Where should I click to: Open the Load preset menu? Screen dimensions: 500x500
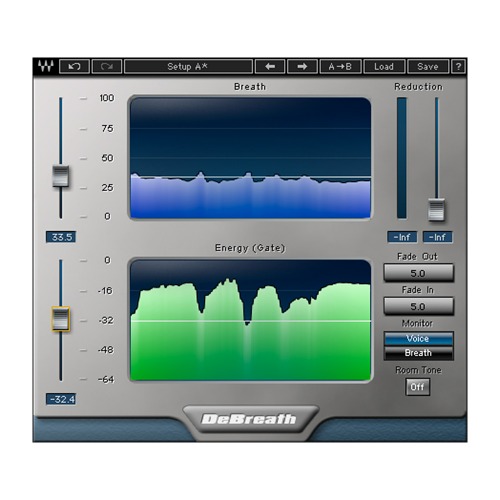(x=384, y=66)
